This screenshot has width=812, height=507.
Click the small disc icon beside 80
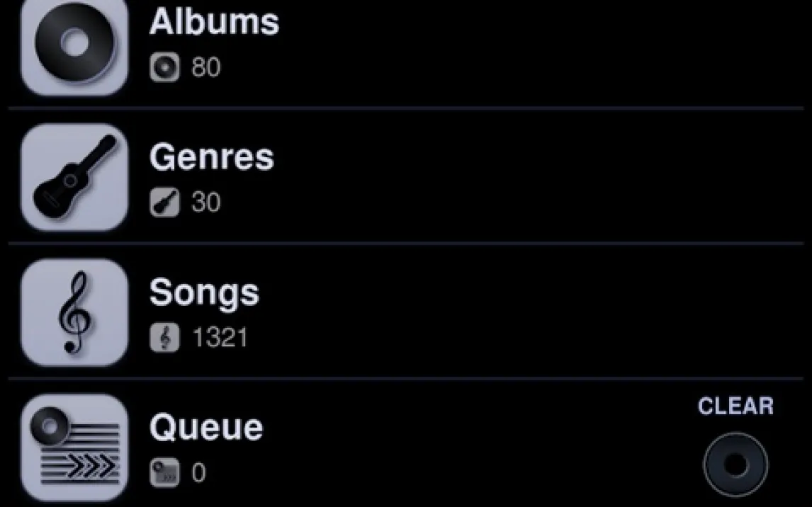164,68
